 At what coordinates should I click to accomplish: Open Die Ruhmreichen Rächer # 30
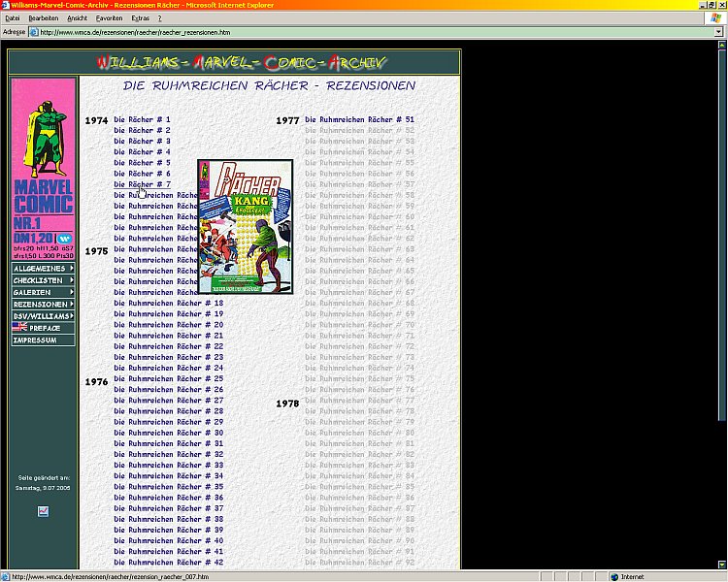[x=169, y=433]
